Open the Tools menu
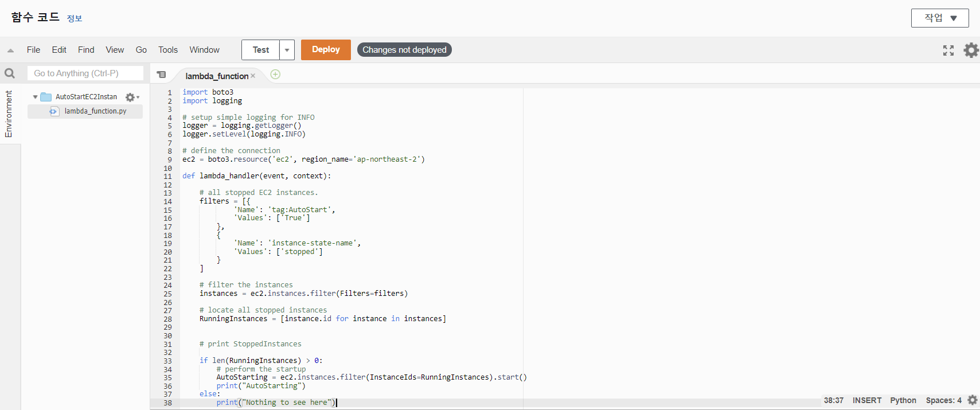 pyautogui.click(x=168, y=50)
